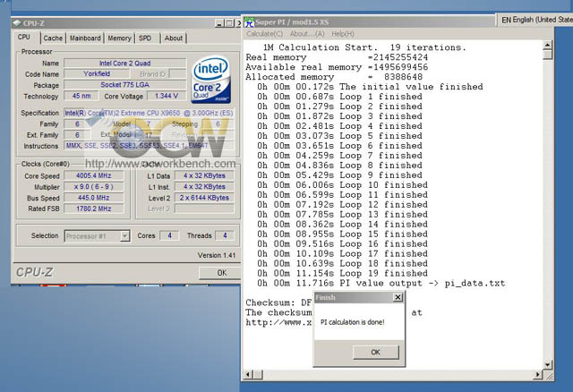Open the About tab in CPU-Z
The width and height of the screenshot is (573, 392).
(x=173, y=38)
